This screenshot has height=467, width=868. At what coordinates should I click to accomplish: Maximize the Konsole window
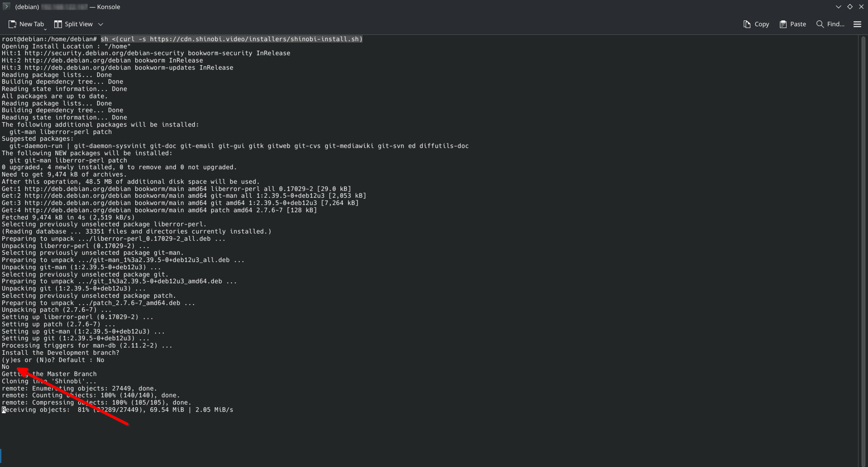pos(850,6)
